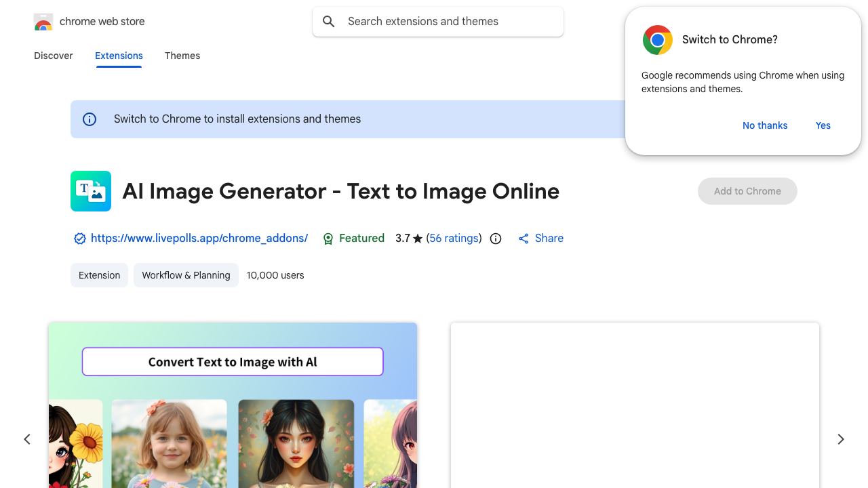Focus the Search extensions and themes field
The height and width of the screenshot is (488, 868).
pyautogui.click(x=438, y=22)
